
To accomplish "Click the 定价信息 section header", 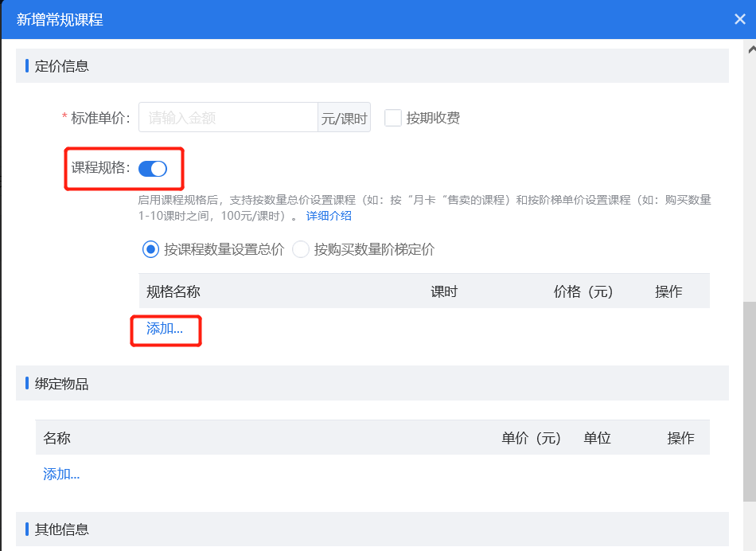I will [x=57, y=65].
